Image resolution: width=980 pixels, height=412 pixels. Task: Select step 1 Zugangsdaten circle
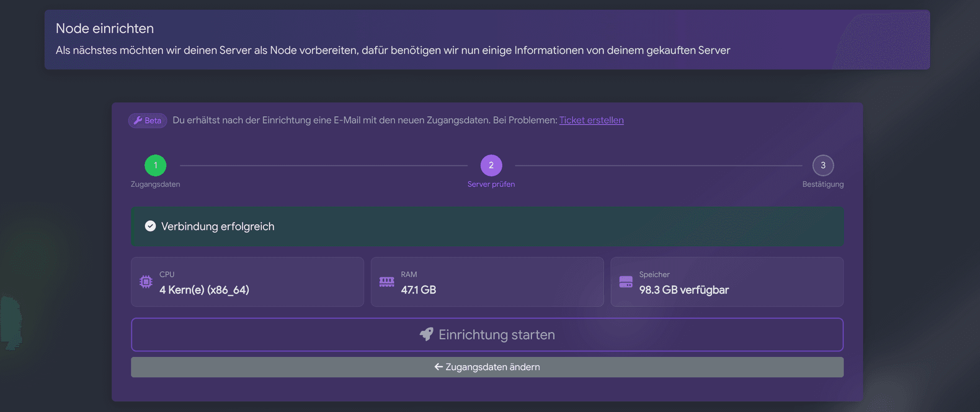(x=155, y=165)
